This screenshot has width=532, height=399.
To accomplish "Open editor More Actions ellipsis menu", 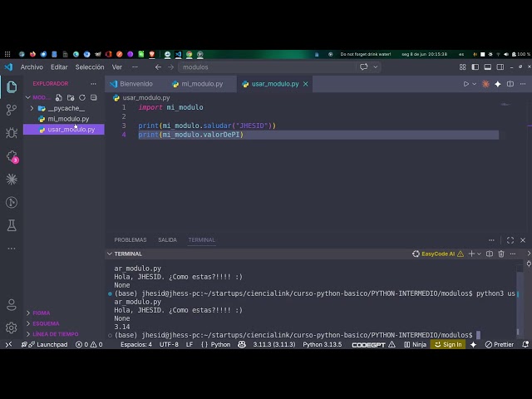I will 523,84.
